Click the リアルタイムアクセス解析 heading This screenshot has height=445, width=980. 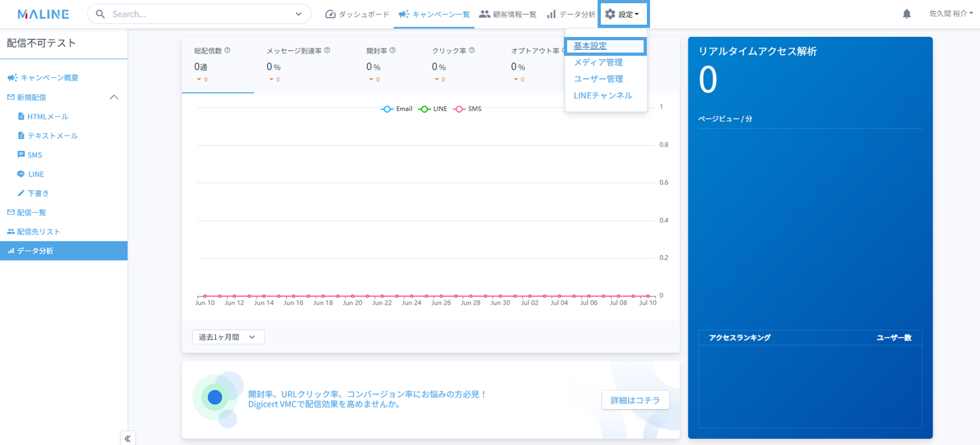click(x=757, y=52)
